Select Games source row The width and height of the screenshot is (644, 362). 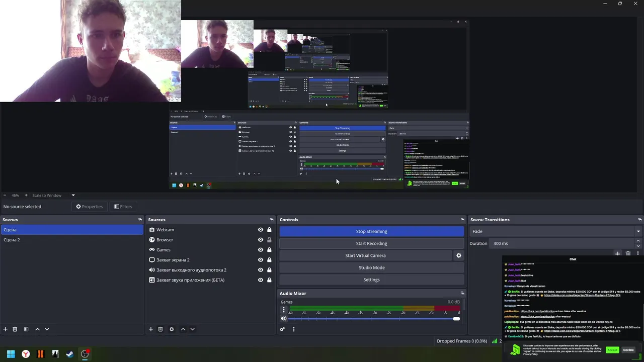pyautogui.click(x=210, y=250)
